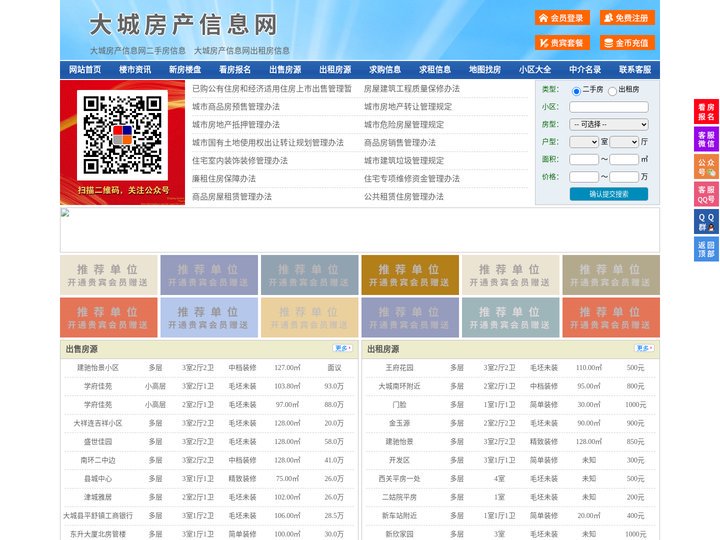720x540 pixels.
Task: Open 津城雅居 sale listing
Action: 98,497
